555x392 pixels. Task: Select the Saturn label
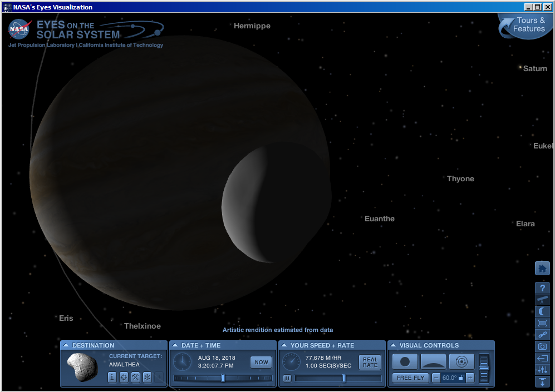(x=535, y=68)
